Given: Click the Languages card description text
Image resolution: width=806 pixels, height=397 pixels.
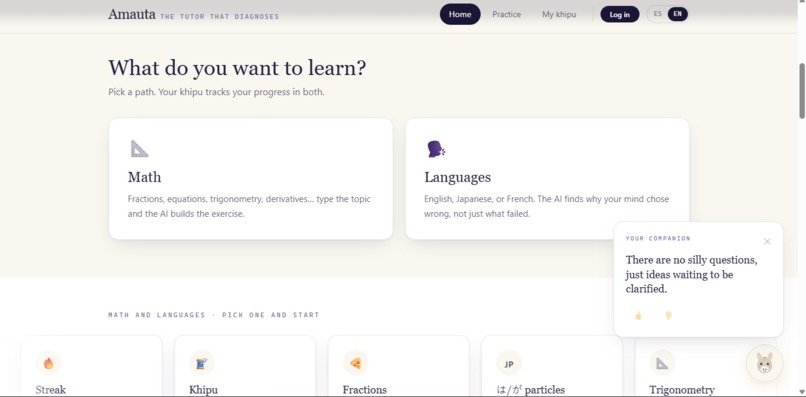Looking at the screenshot, I should [x=546, y=206].
